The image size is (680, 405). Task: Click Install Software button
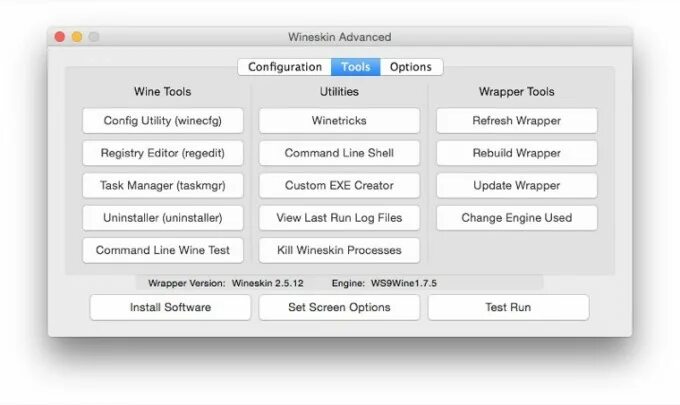(x=170, y=307)
